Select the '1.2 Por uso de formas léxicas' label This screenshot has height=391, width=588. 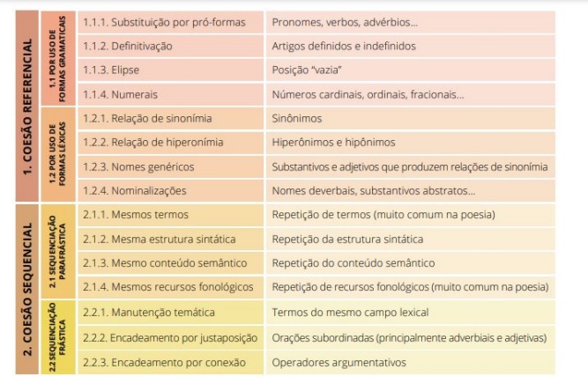click(x=58, y=154)
